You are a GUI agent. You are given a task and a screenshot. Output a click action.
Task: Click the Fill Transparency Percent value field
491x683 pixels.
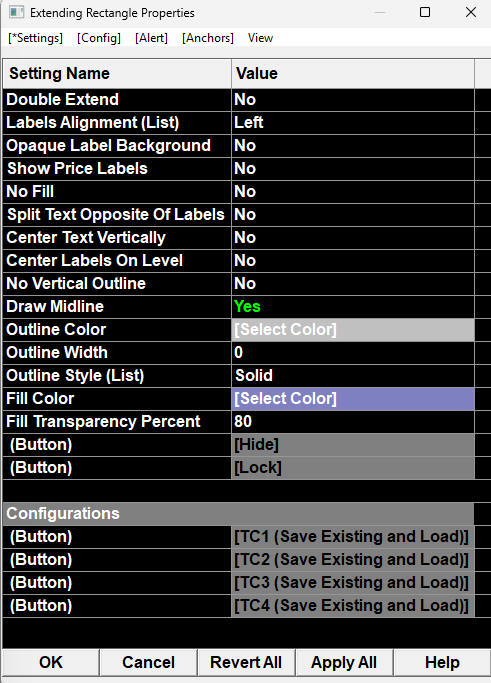(x=352, y=422)
